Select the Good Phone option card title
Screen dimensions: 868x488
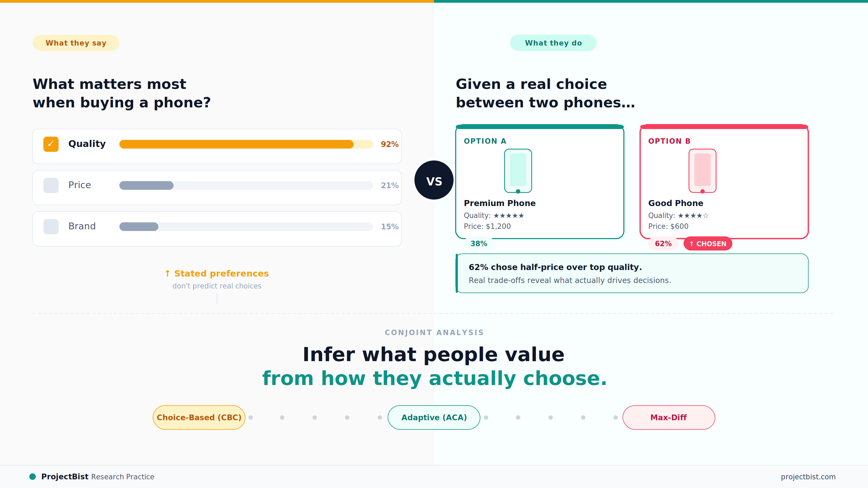(x=676, y=203)
